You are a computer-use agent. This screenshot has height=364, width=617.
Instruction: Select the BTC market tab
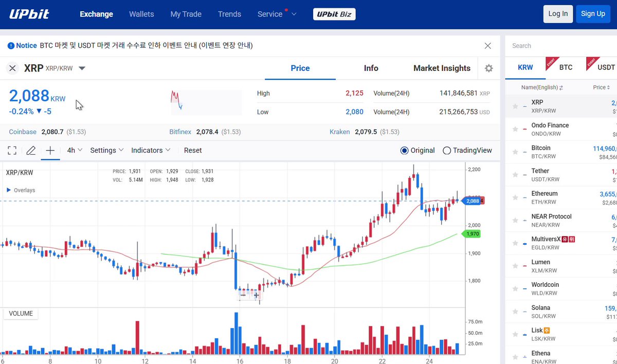[566, 67]
